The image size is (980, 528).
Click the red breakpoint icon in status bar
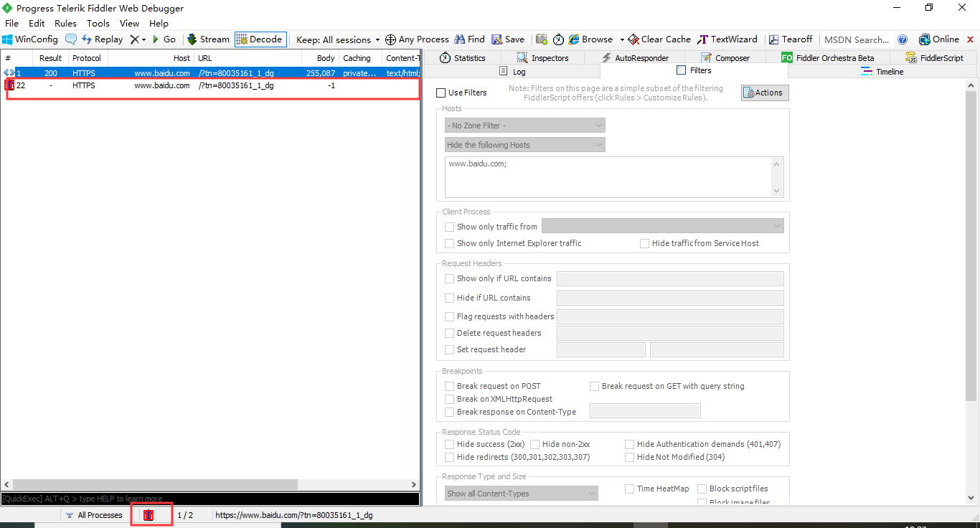coord(149,515)
